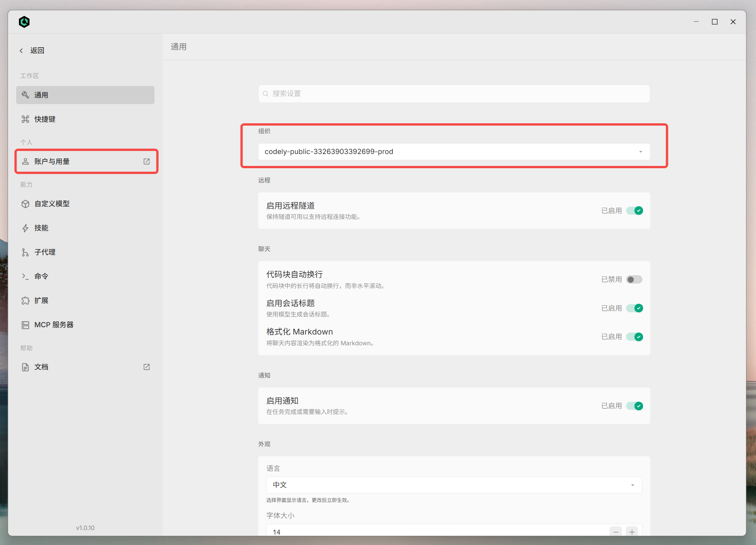Open MCP 服务器 settings page
756x545 pixels.
[85, 325]
